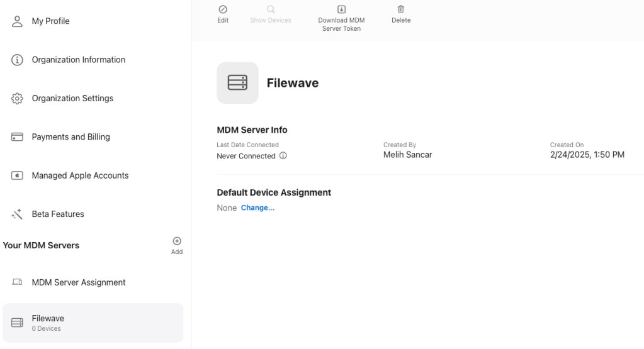Click the Show Devices toolbar item

pyautogui.click(x=271, y=14)
